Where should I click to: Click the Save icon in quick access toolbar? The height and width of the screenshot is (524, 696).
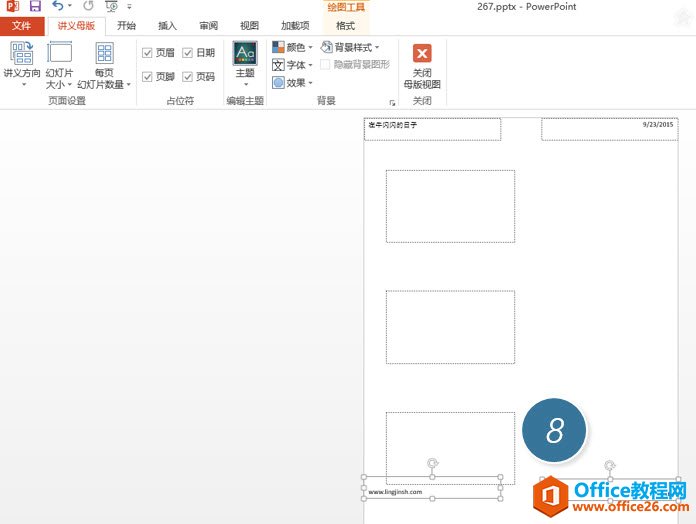[x=35, y=7]
